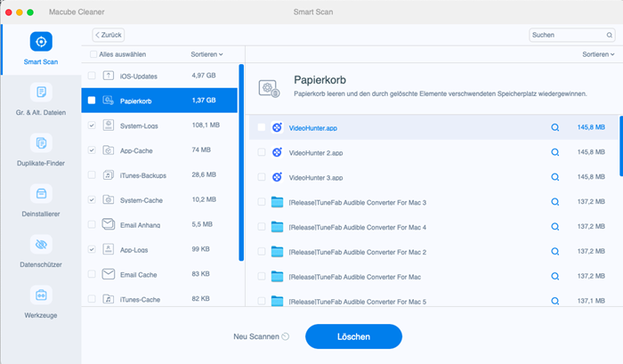Viewport: 623px width, 364px height.
Task: Click folder icon of TuneFab Converter For Mac 3
Action: pos(277,202)
